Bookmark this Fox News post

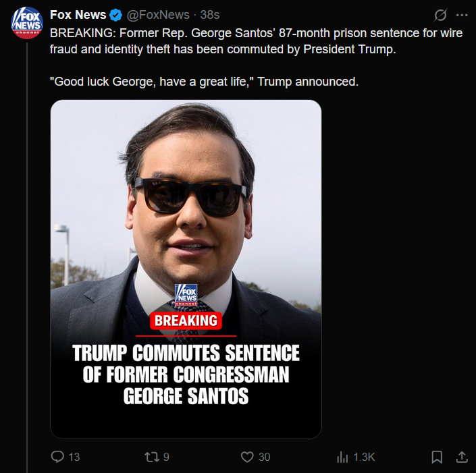pos(437,457)
